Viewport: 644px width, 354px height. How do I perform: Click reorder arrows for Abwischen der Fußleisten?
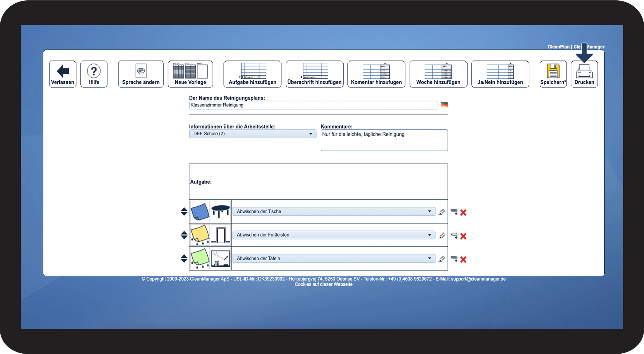click(x=184, y=235)
